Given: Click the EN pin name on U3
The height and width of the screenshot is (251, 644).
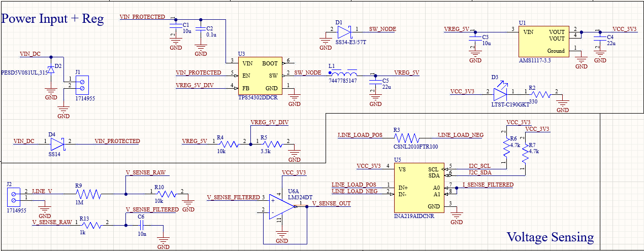Looking at the screenshot, I should [x=246, y=76].
